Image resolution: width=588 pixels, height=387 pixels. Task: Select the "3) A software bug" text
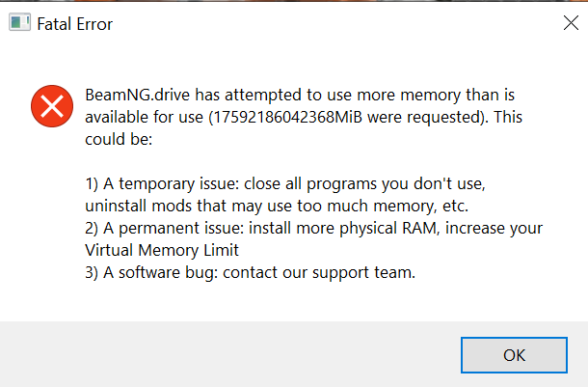(151, 272)
